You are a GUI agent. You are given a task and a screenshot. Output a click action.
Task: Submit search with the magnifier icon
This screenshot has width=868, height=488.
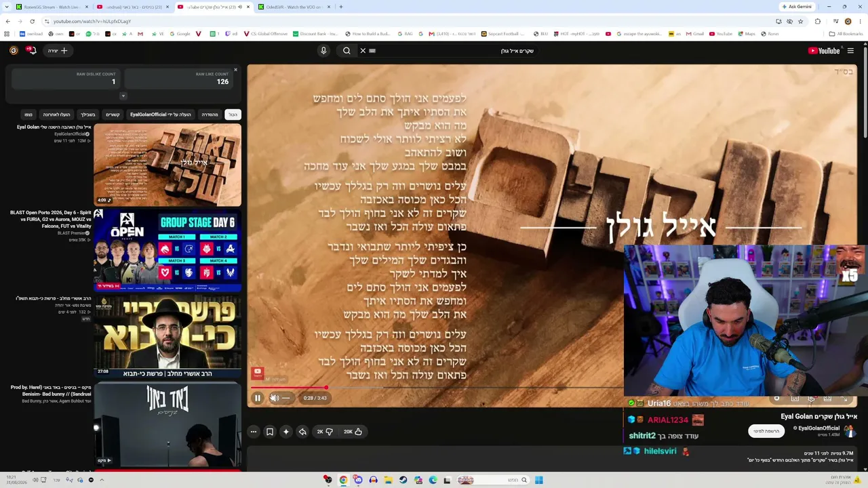tap(347, 51)
